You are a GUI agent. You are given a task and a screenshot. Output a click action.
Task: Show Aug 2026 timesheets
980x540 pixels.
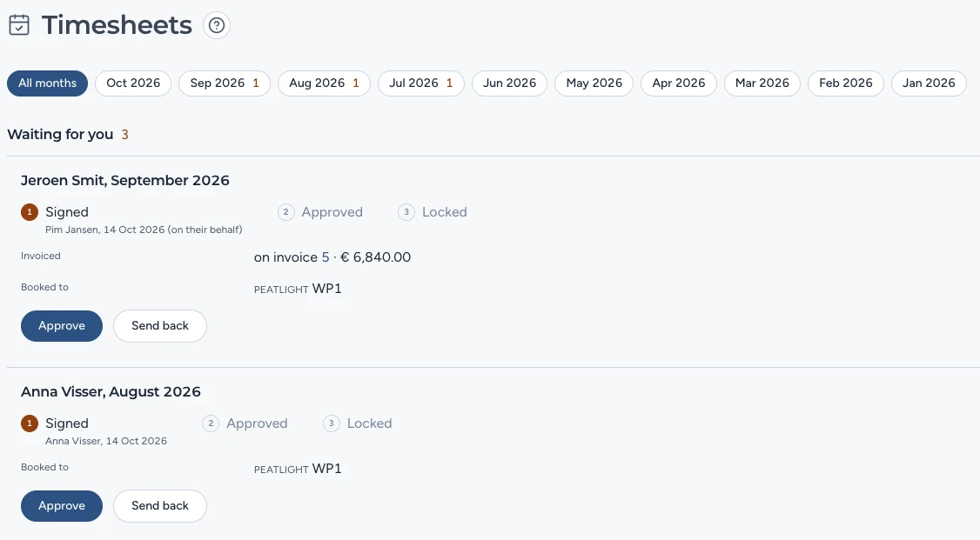(x=324, y=83)
